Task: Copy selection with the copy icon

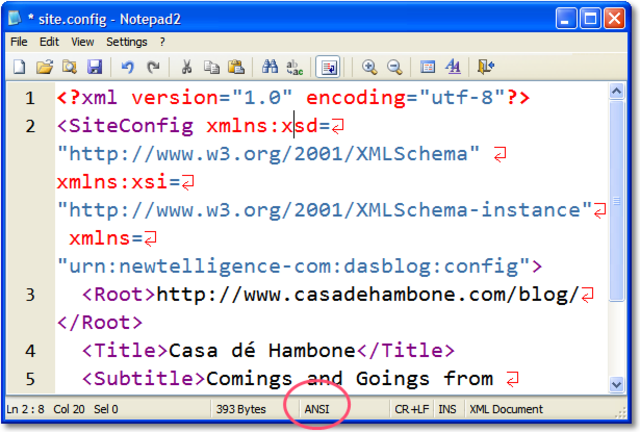Action: 212,66
